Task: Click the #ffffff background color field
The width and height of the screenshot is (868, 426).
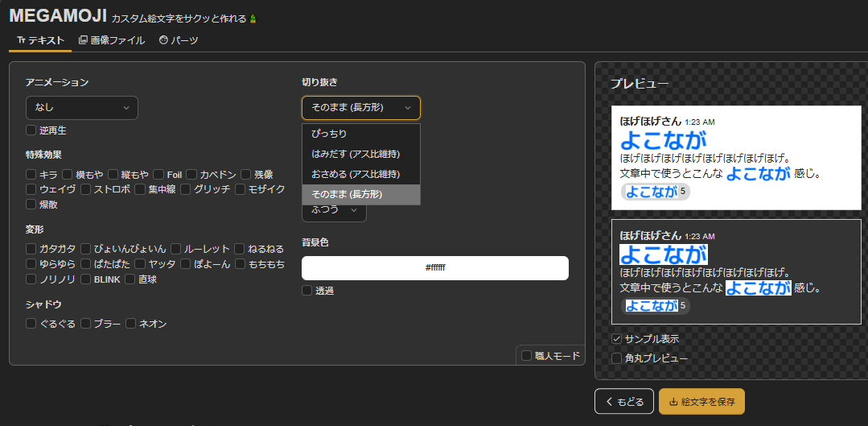Action: (x=434, y=267)
